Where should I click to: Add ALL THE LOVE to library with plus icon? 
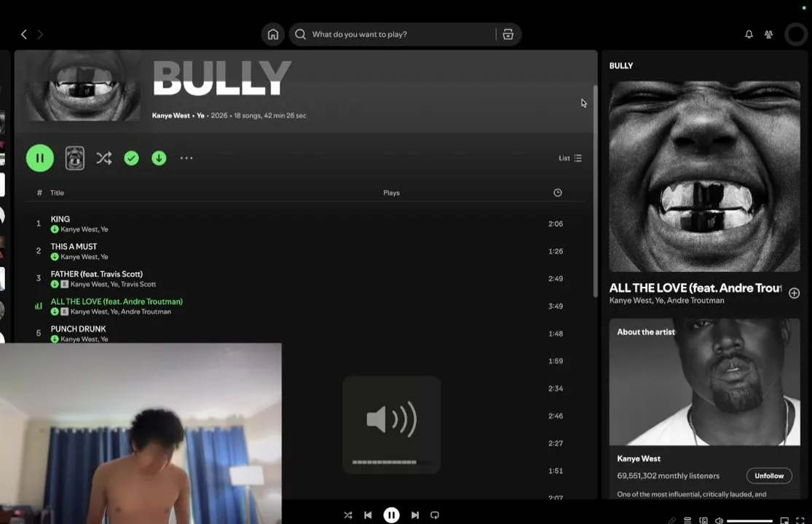pyautogui.click(x=794, y=293)
